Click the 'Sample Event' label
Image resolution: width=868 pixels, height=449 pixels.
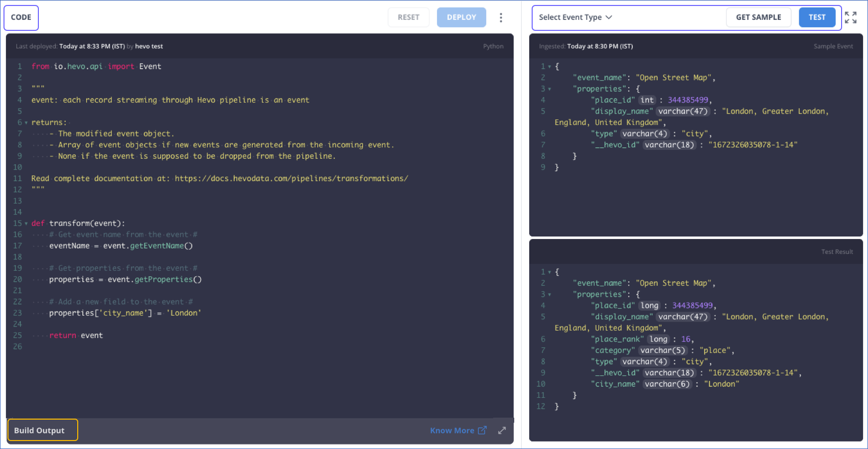pos(833,46)
